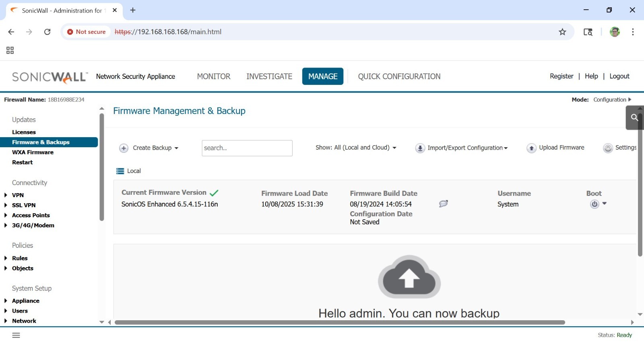Click the Upload Firmware button
The image size is (644, 342).
tap(555, 148)
